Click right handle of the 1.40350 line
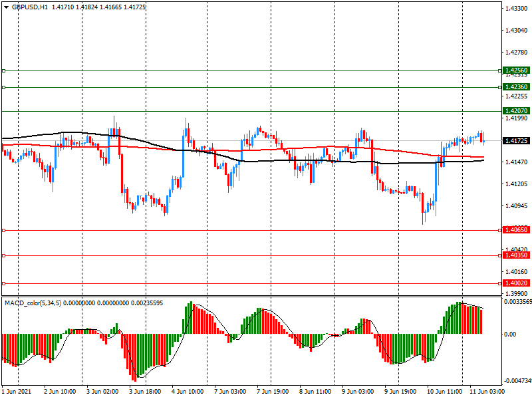Viewport: 532px width, 399px height. tap(500, 256)
